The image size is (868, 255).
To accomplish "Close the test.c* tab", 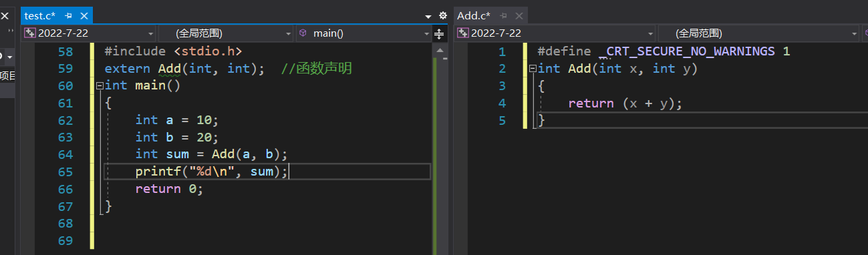I will click(x=84, y=15).
